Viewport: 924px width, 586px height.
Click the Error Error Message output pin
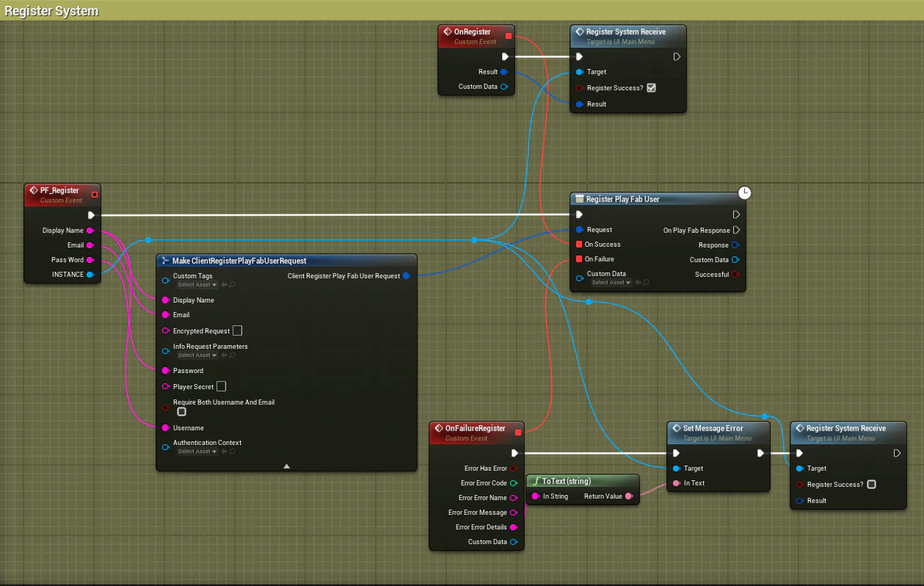click(x=513, y=513)
